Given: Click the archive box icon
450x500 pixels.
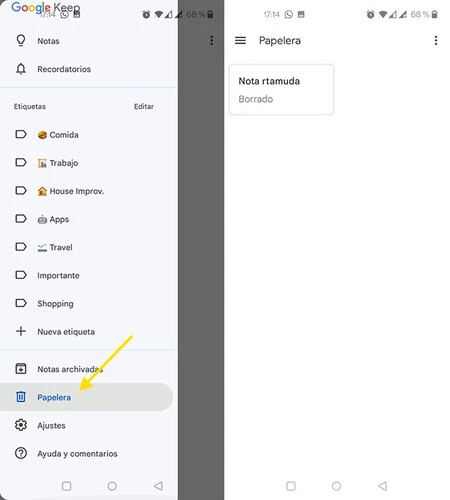Looking at the screenshot, I should (21, 369).
